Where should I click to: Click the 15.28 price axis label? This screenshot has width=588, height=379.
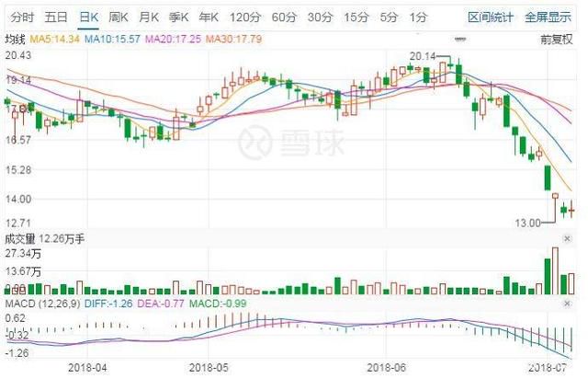[x=18, y=170]
